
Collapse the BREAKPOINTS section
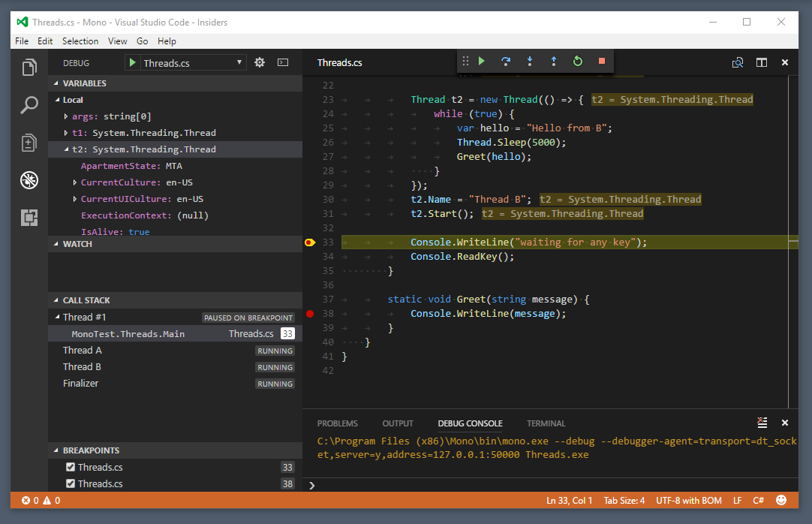tap(56, 450)
